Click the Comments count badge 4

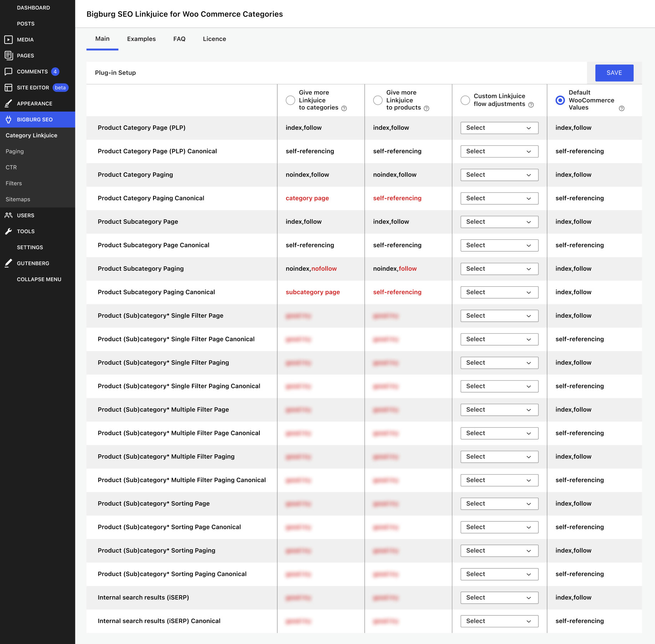click(55, 72)
